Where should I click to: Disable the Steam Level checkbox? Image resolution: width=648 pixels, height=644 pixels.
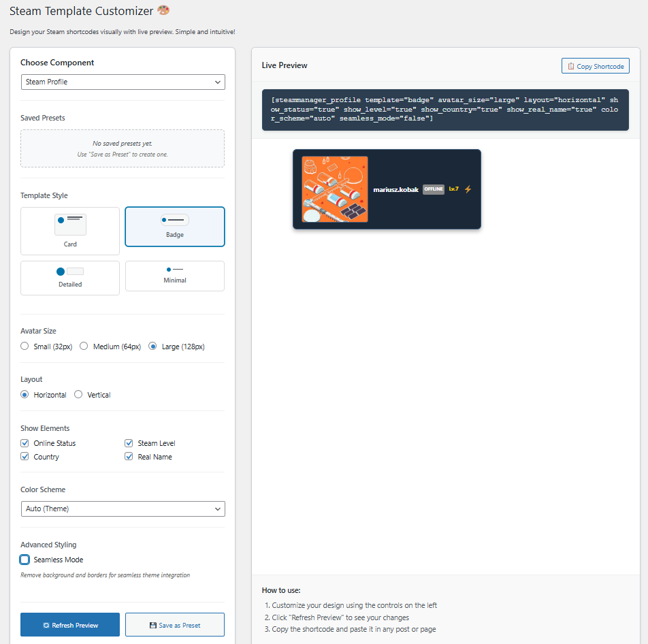[x=129, y=443]
